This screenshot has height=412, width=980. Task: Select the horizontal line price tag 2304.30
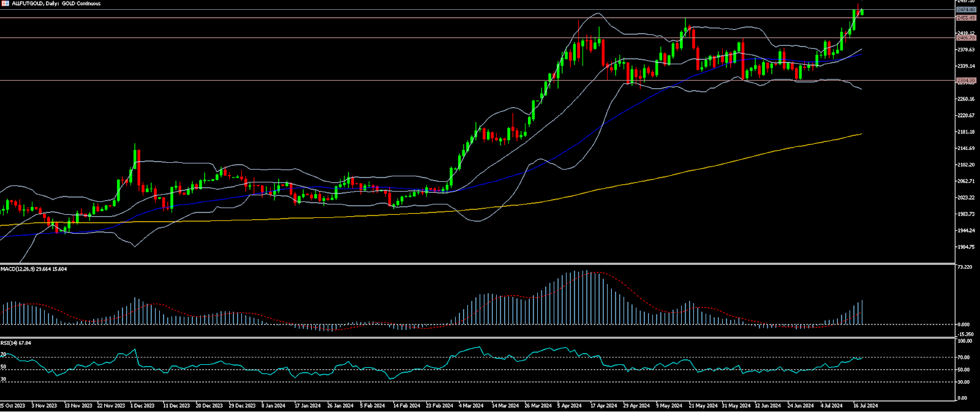966,80
